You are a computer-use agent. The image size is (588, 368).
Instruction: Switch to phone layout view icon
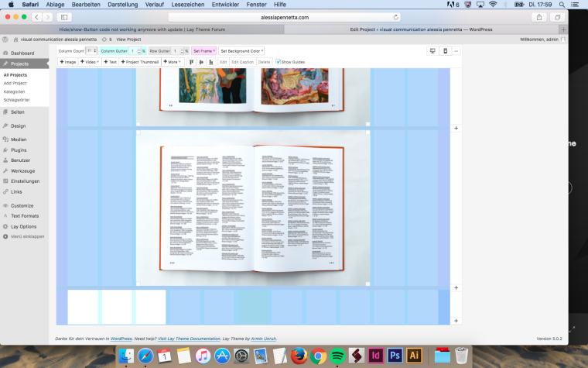coord(444,50)
